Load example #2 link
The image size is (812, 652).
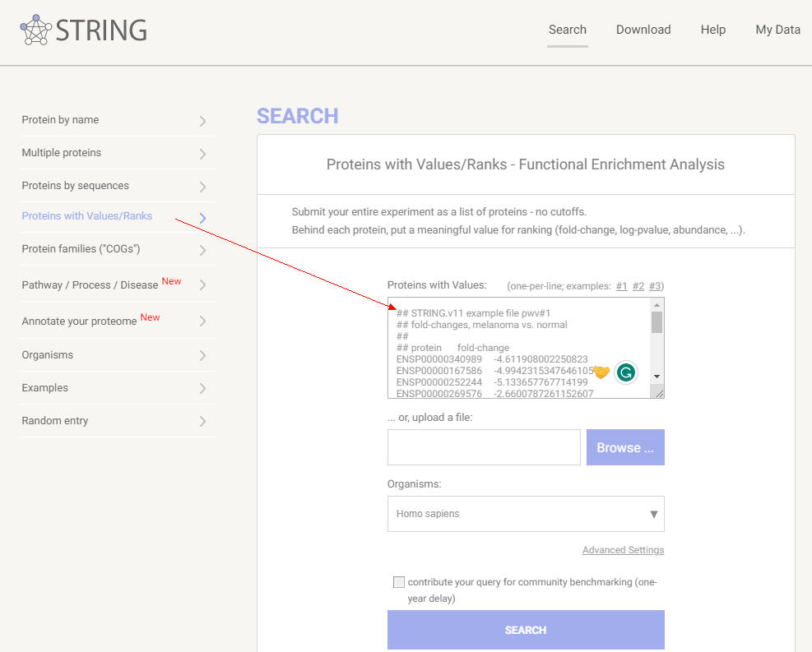tap(638, 286)
